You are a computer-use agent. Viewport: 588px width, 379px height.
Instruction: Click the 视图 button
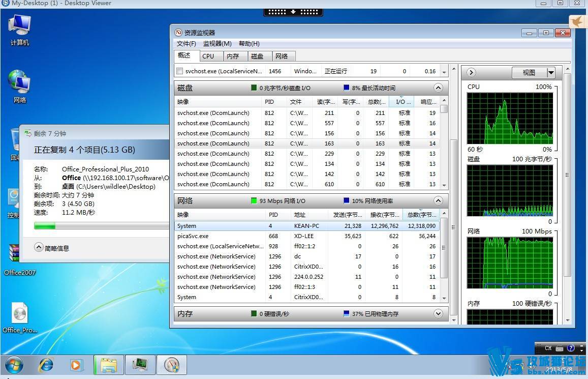[529, 73]
